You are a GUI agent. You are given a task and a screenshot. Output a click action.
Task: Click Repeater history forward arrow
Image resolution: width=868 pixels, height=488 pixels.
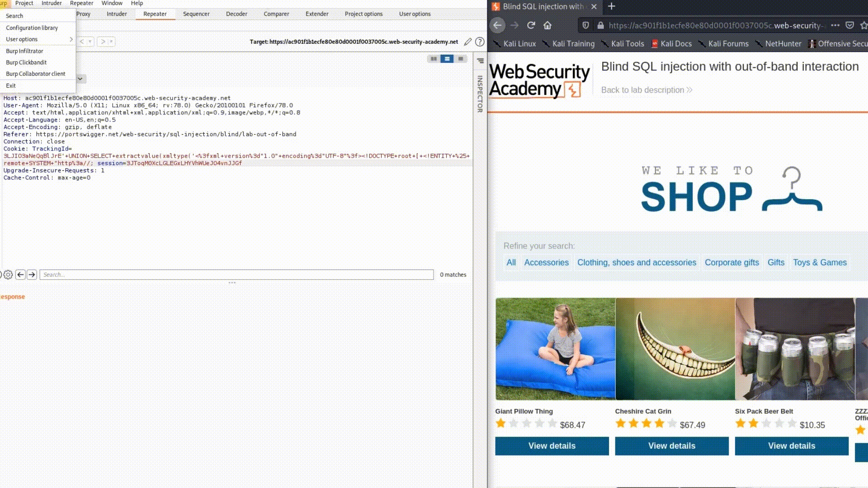(x=103, y=42)
